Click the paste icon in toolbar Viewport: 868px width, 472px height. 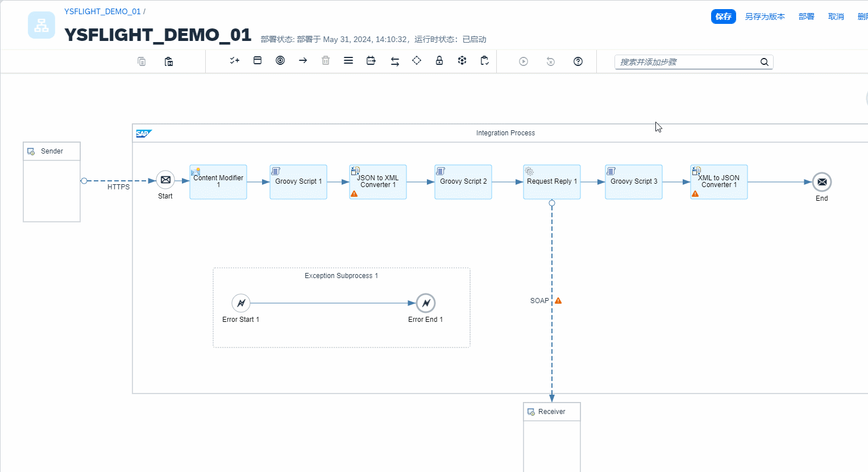(x=169, y=61)
